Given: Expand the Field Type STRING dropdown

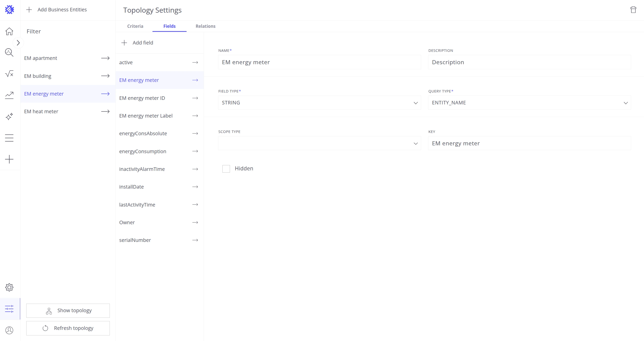Looking at the screenshot, I should [319, 103].
